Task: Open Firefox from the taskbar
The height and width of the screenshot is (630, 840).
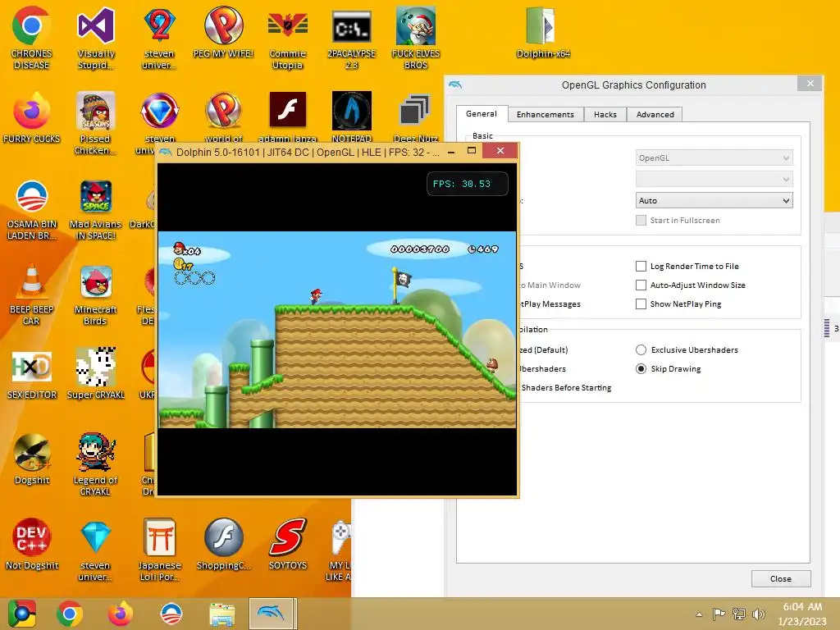Action: tap(120, 614)
